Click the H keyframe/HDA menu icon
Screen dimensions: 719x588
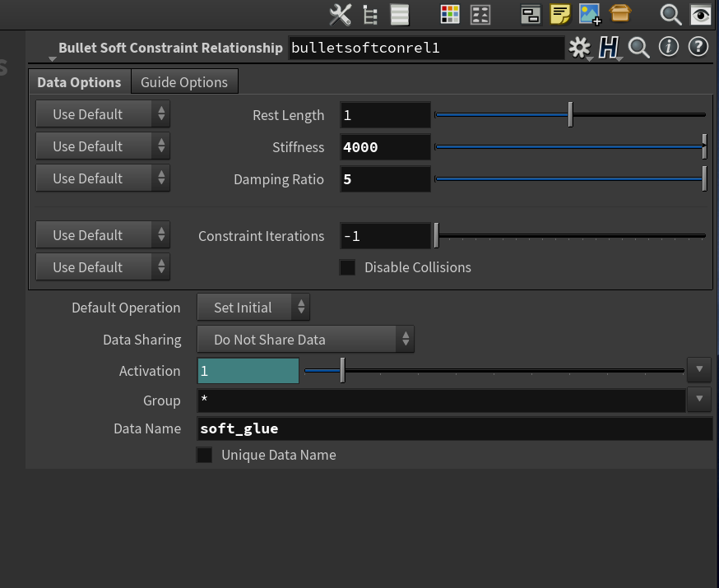pyautogui.click(x=609, y=48)
